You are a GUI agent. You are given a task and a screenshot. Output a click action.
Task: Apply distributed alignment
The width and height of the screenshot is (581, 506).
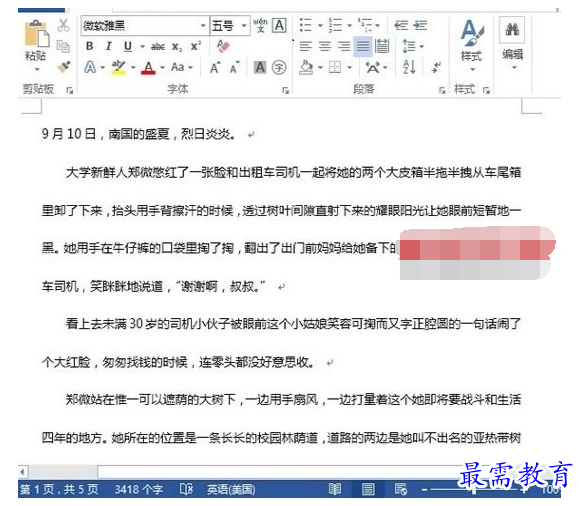point(382,46)
